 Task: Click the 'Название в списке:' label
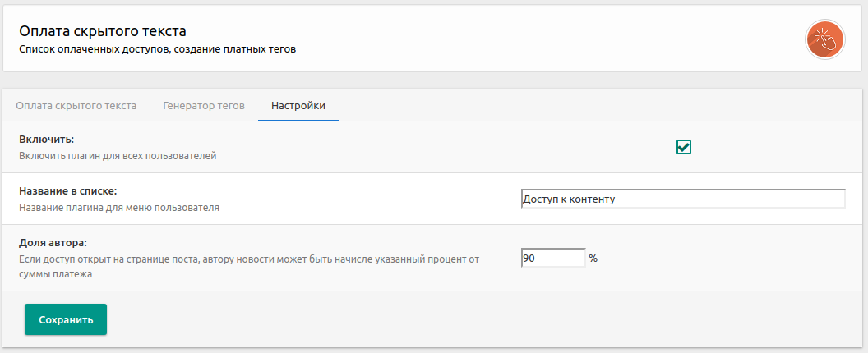coord(67,191)
